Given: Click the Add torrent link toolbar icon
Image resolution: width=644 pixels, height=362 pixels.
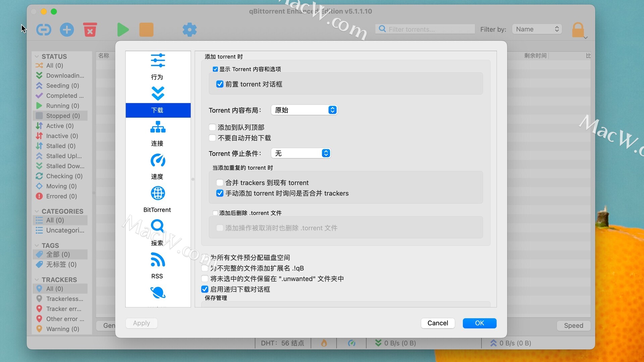Looking at the screenshot, I should click(x=44, y=29).
